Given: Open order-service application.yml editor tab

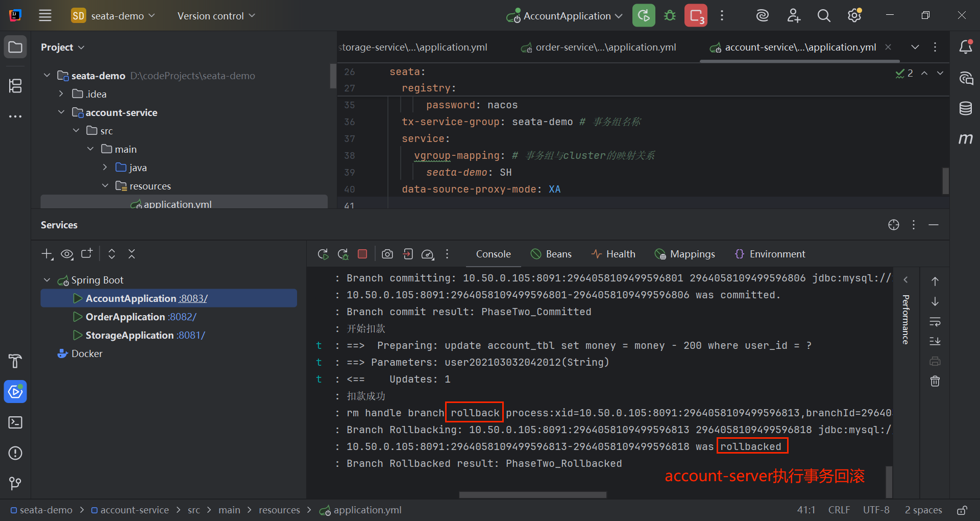Looking at the screenshot, I should (x=598, y=47).
